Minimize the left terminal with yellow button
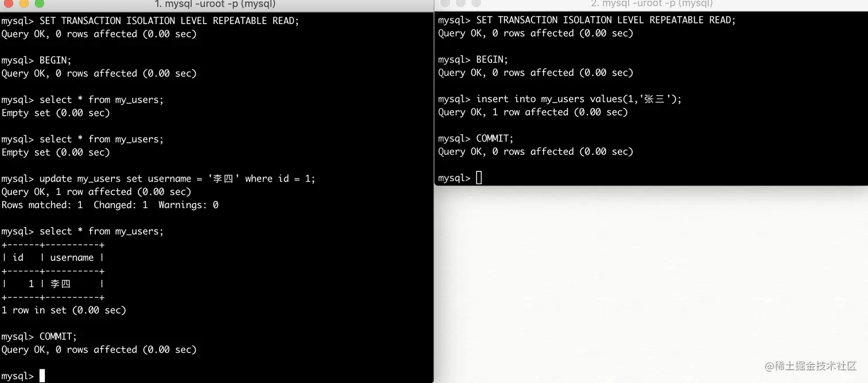The height and width of the screenshot is (383, 868). [x=24, y=3]
